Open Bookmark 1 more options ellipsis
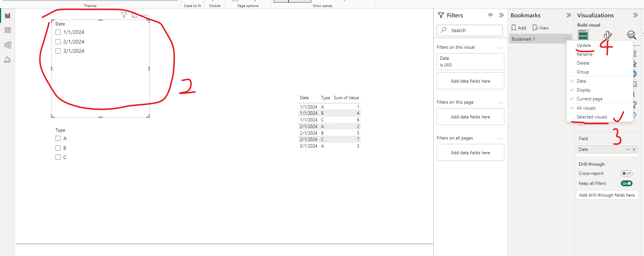644x256 pixels. (x=567, y=39)
